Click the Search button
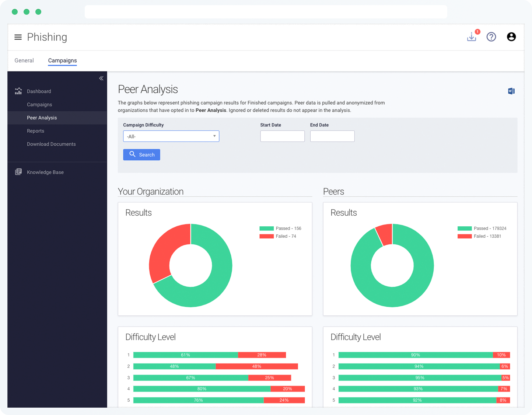 tap(141, 154)
